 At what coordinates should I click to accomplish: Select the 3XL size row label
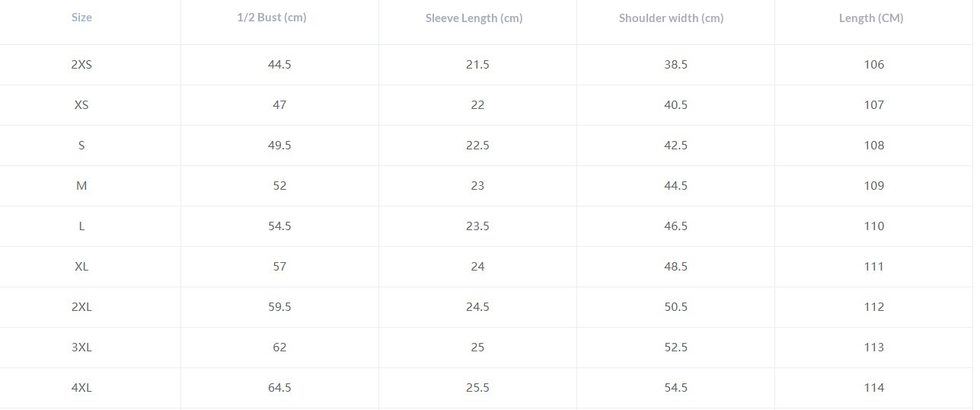tap(81, 348)
